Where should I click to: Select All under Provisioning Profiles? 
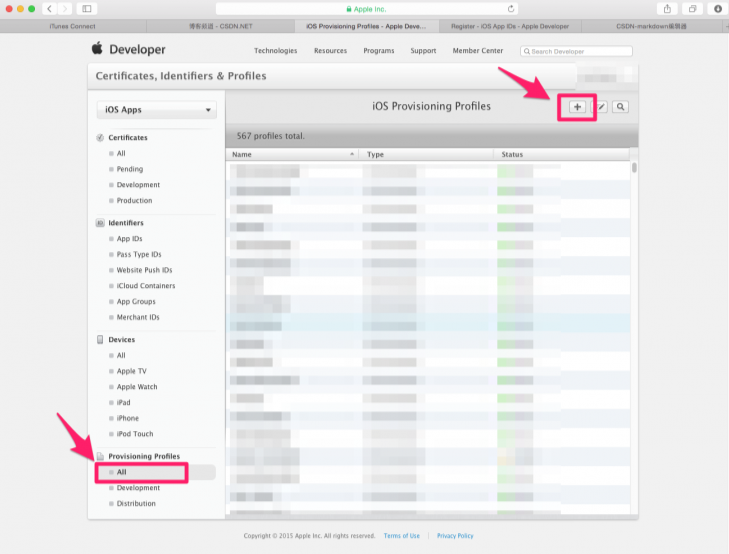(x=121, y=472)
